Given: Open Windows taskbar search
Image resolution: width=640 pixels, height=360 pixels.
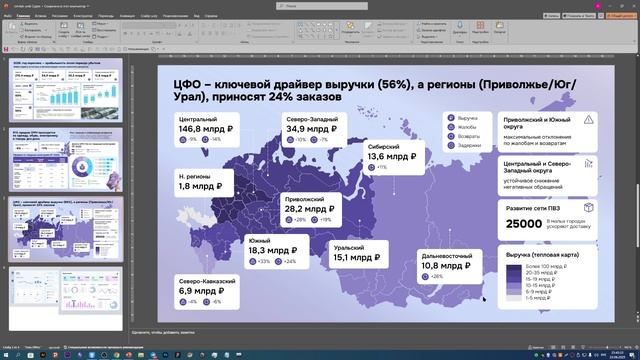Looking at the screenshot, I should pyautogui.click(x=18, y=355).
